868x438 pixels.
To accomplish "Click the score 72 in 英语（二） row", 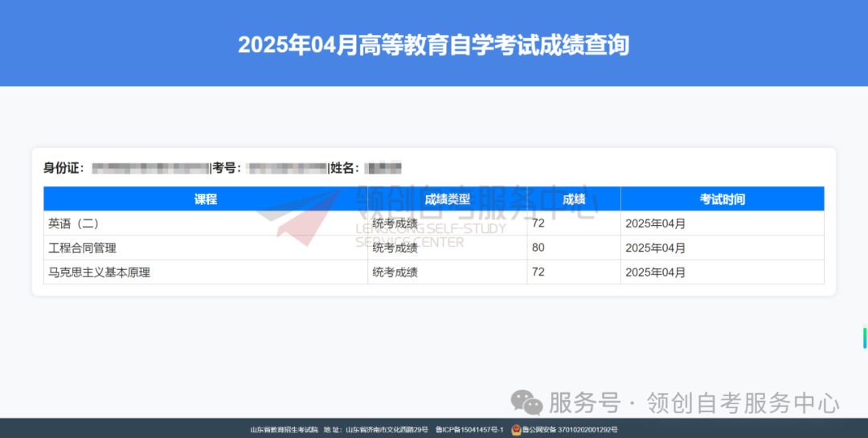I will (538, 223).
